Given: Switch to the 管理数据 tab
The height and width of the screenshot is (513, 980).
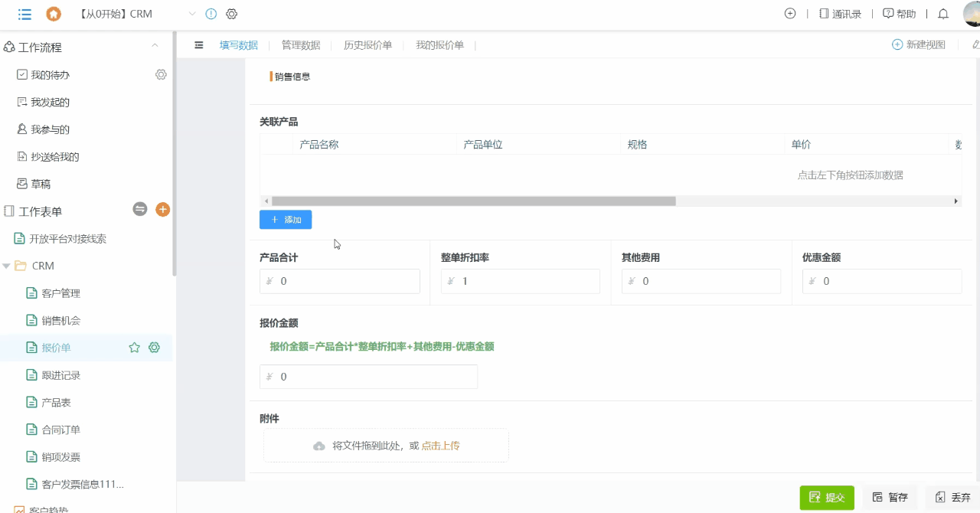Looking at the screenshot, I should coord(300,45).
